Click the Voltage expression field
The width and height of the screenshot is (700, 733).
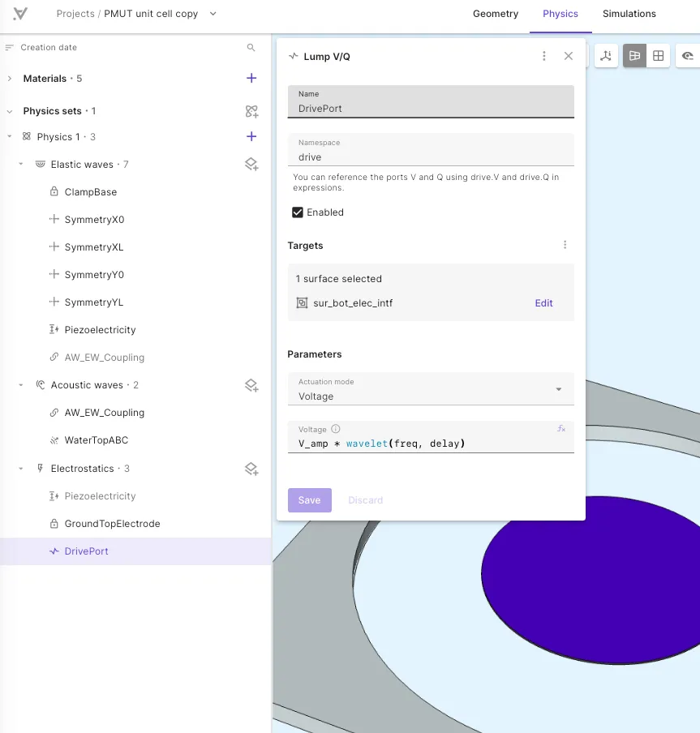[431, 436]
